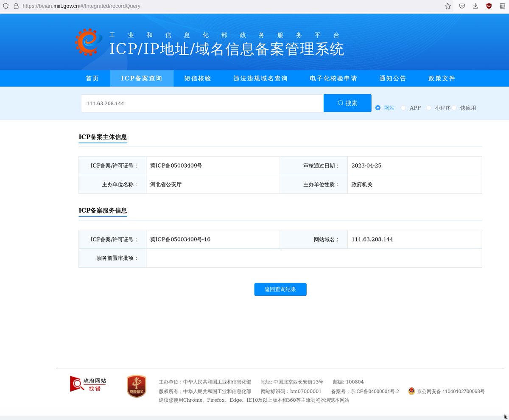Click the 返回查询结果 button

click(x=280, y=289)
